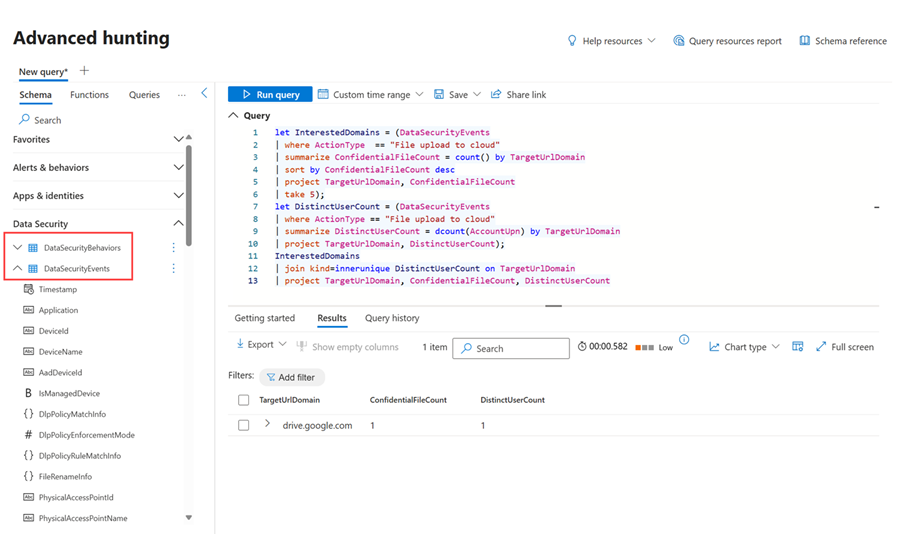Select the FileRenameInfo schema column

point(65,476)
